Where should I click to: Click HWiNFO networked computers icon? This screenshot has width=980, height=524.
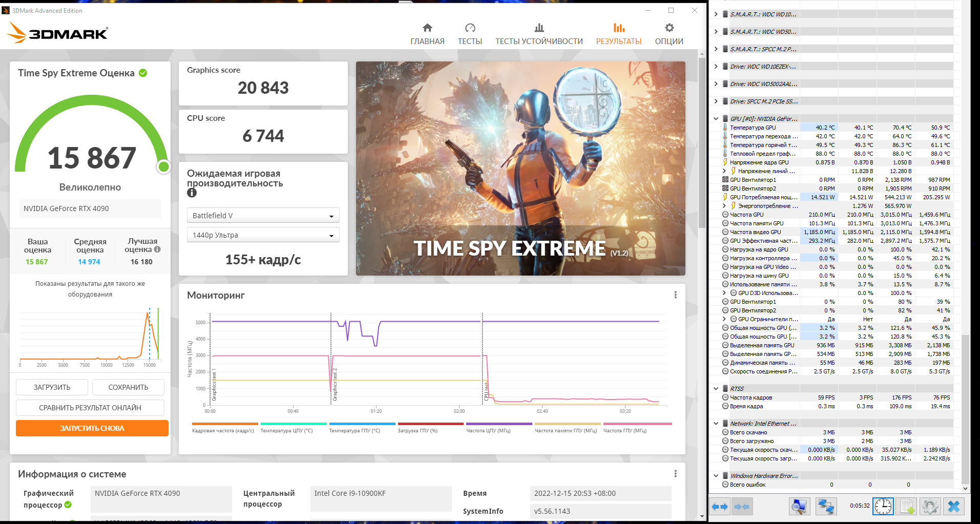click(x=826, y=507)
